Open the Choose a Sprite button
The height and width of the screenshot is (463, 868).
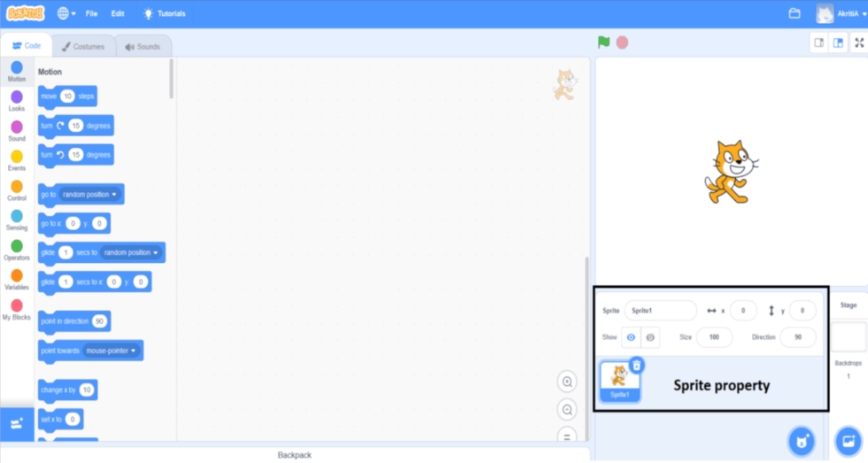(802, 440)
